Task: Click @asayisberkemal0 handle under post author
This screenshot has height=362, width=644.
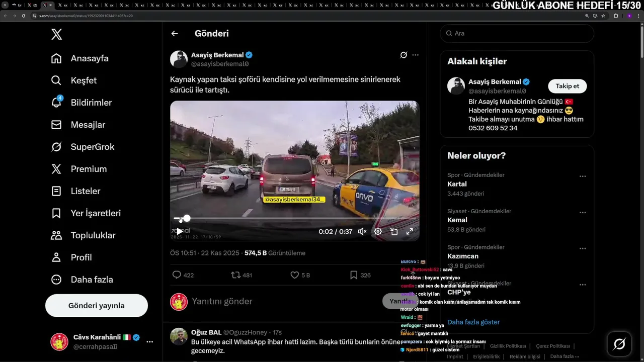Action: pyautogui.click(x=220, y=64)
